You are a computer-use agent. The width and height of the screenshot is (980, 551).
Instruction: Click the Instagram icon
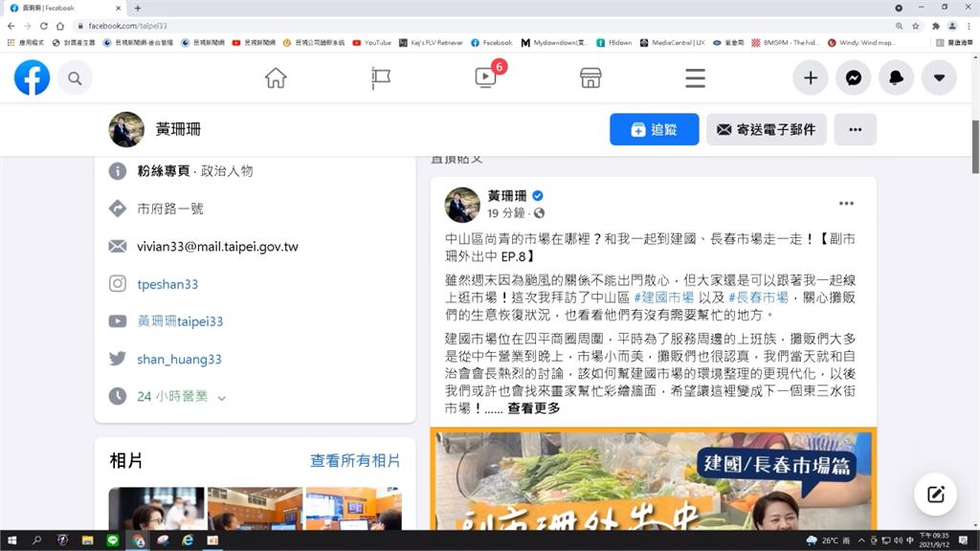point(118,283)
